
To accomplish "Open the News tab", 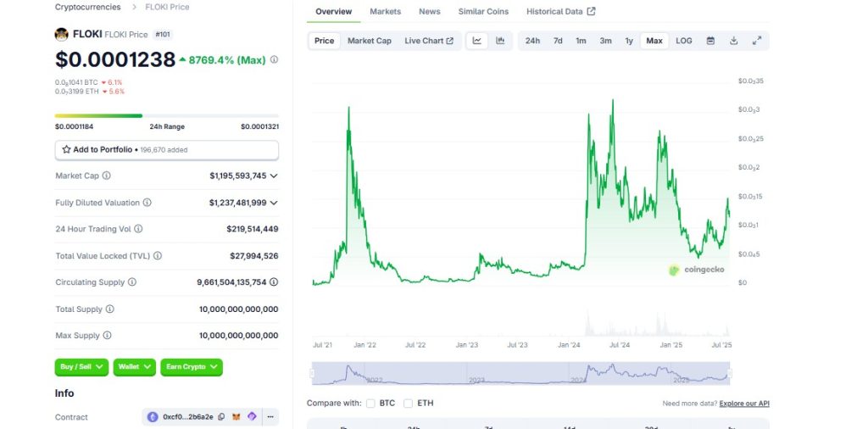I will 430,11.
